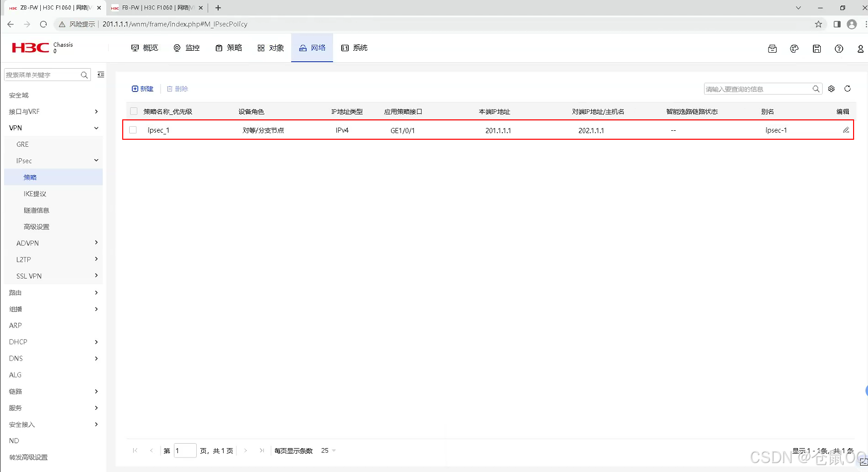Click the 删除 (Delete) button
The image size is (868, 472).
pos(177,89)
